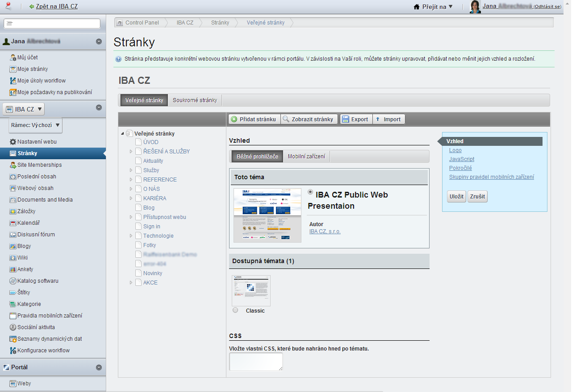Viewport: 572px width, 392px height.
Task: Expand the Přístupnost webu tree node
Action: [x=131, y=217]
